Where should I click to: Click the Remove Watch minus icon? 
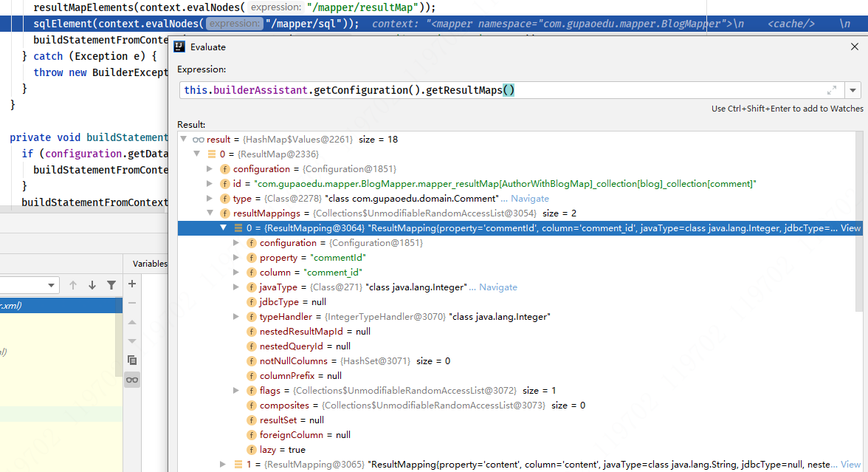pos(131,303)
